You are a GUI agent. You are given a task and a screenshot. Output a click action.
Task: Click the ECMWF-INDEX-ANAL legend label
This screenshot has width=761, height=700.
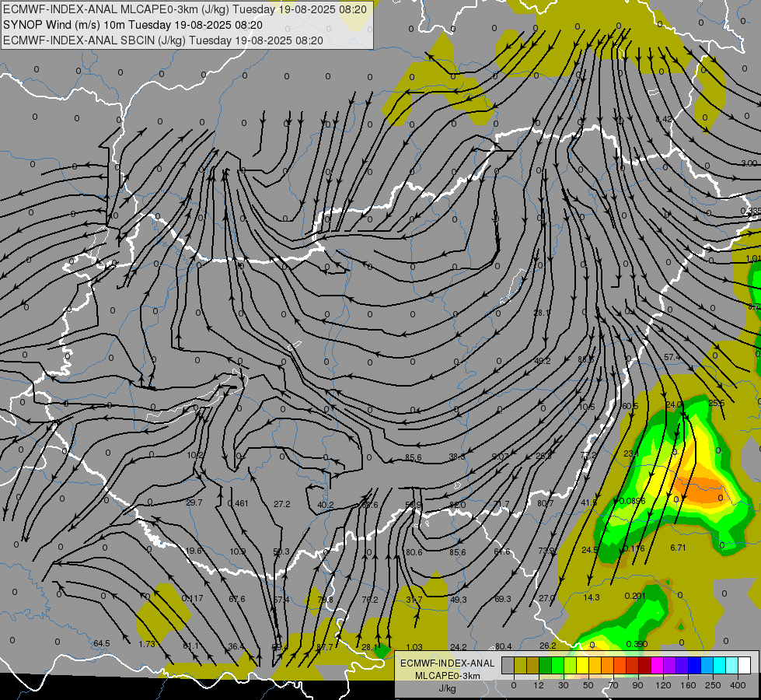coord(447,663)
